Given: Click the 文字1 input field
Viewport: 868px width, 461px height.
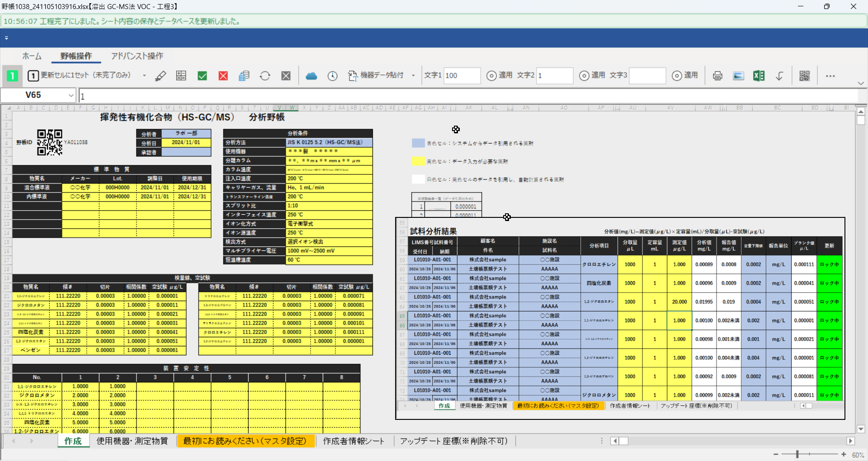Looking at the screenshot, I should [x=462, y=75].
